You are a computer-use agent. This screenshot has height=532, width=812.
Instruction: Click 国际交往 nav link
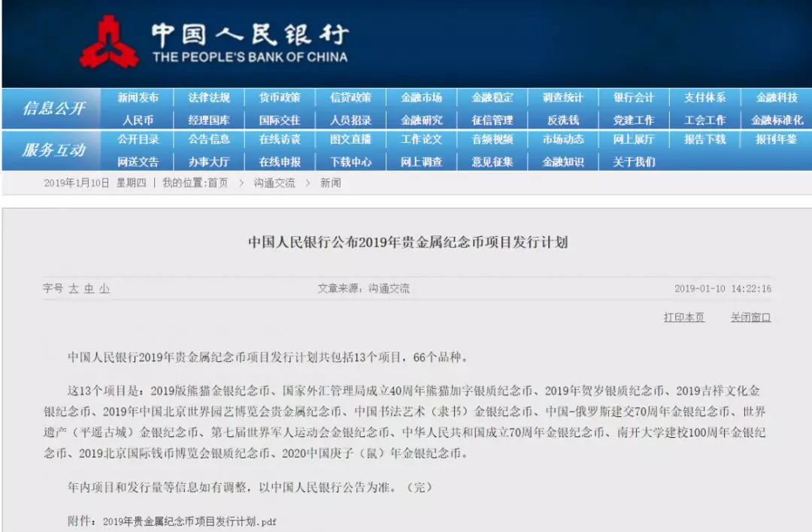(x=280, y=120)
